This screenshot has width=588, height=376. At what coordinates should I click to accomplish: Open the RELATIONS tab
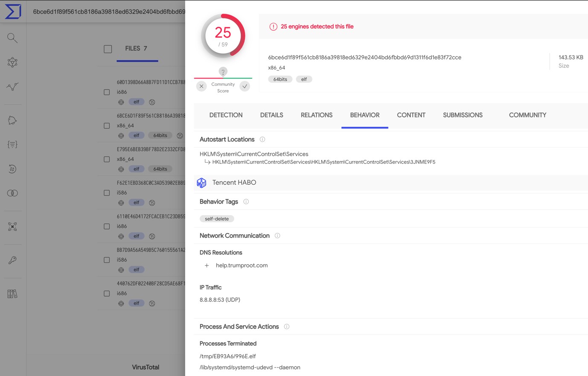pos(316,115)
